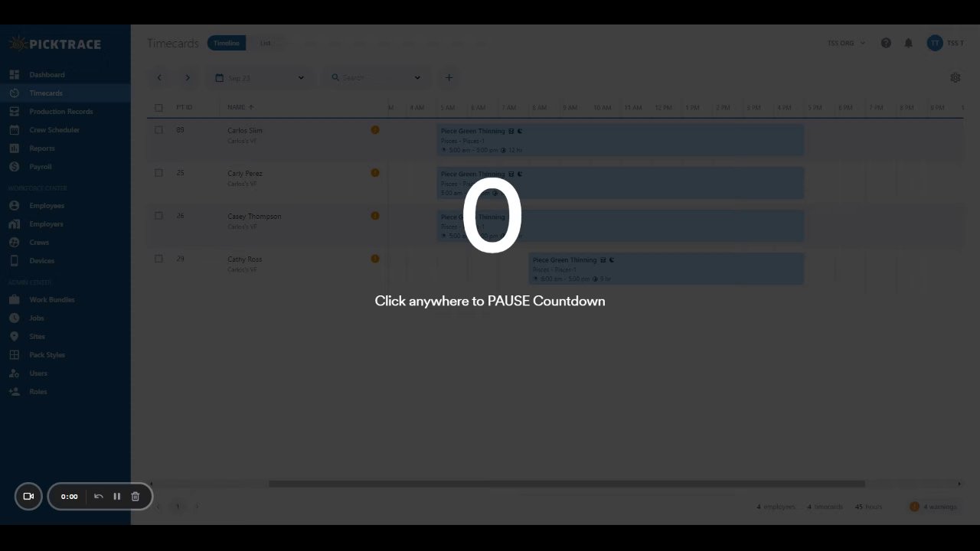Viewport: 980px width, 551px height.
Task: Navigate to Employees
Action: pyautogui.click(x=47, y=206)
